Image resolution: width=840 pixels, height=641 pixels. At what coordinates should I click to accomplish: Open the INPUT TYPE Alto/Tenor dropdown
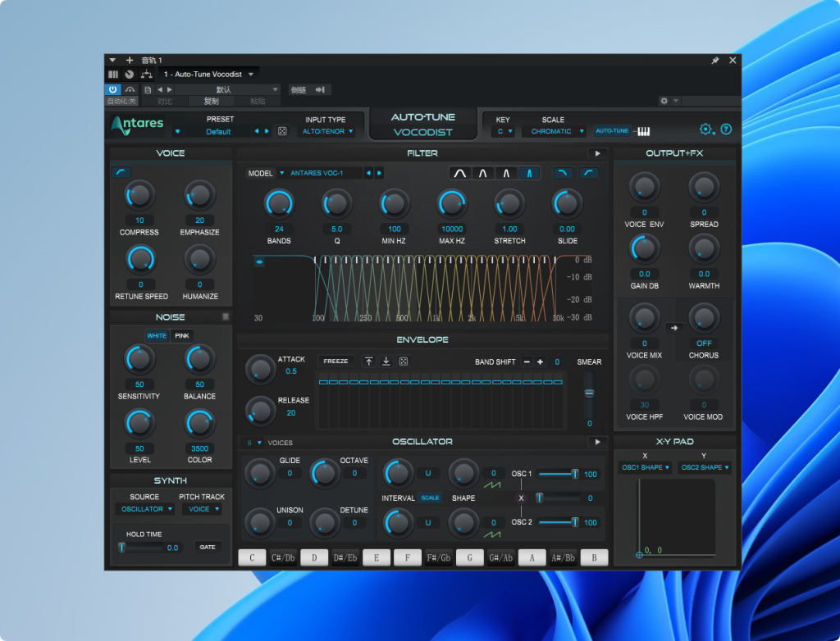(327, 131)
